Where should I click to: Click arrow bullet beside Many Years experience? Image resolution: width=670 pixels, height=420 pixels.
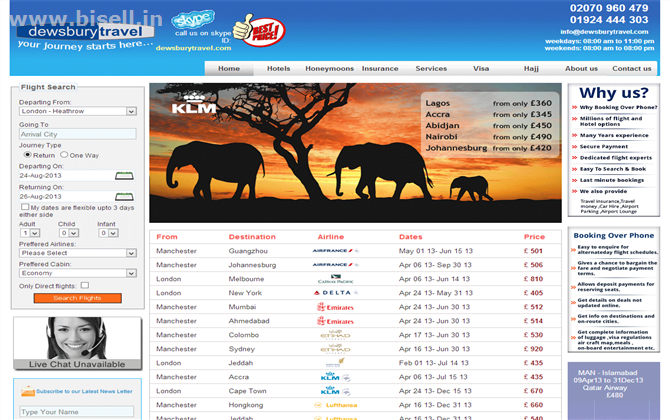[575, 135]
